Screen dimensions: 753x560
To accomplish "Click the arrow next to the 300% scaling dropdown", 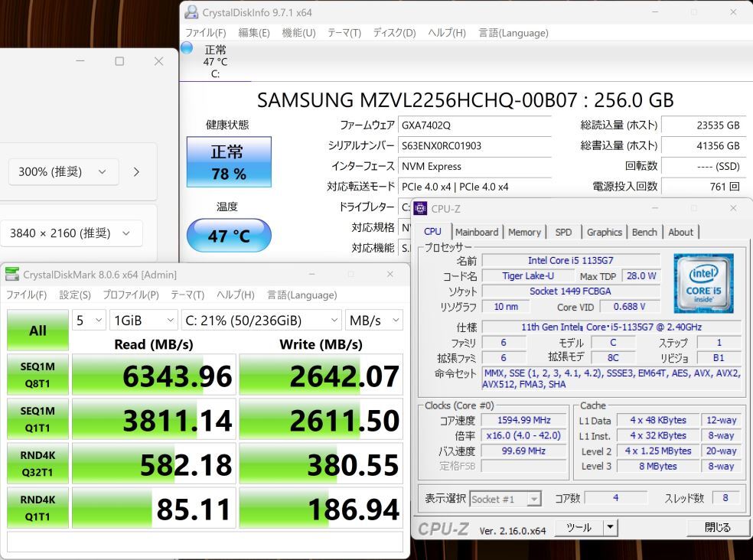I will click(x=136, y=171).
